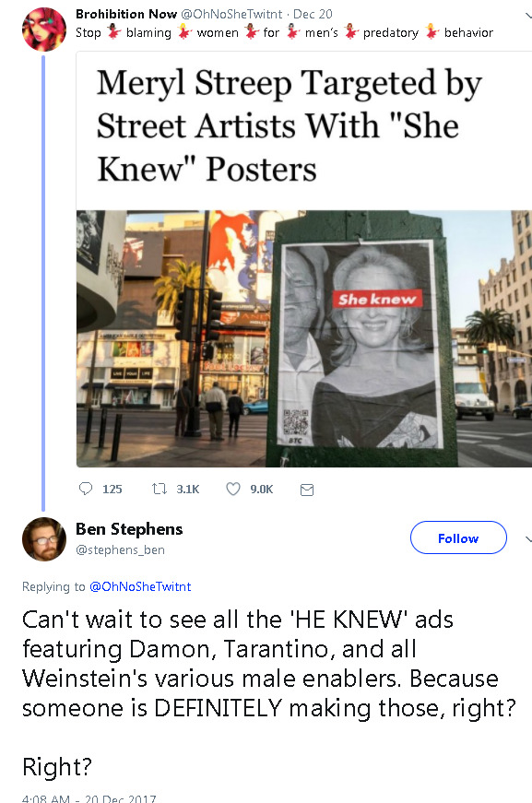Click the Brohibition Now display name
Screen dimensions: 532x803
pyautogui.click(x=126, y=14)
